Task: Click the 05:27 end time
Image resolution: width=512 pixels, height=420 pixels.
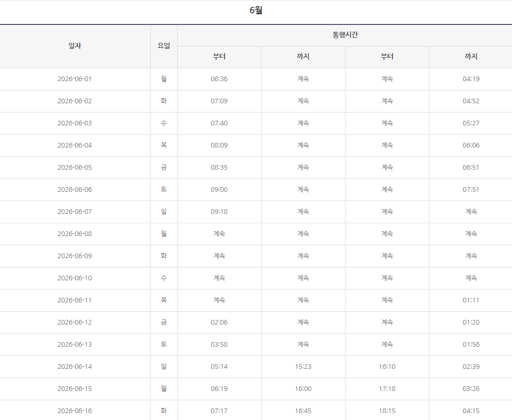Action: point(471,124)
